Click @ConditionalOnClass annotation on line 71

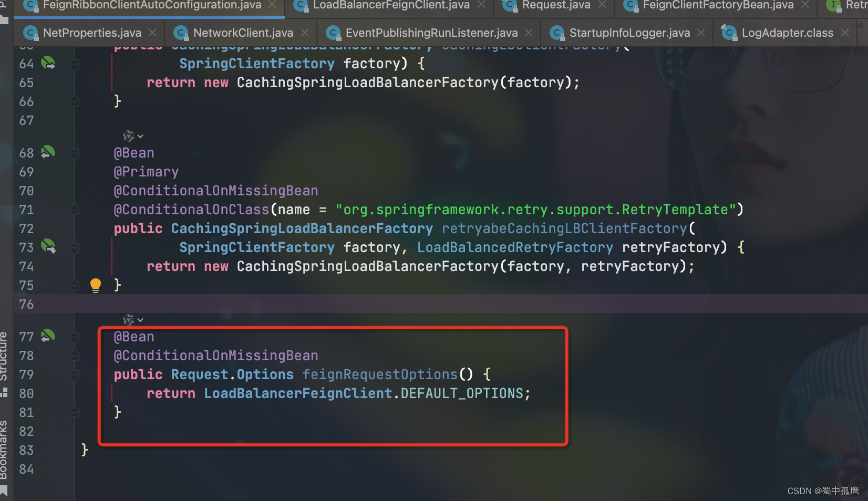(191, 210)
